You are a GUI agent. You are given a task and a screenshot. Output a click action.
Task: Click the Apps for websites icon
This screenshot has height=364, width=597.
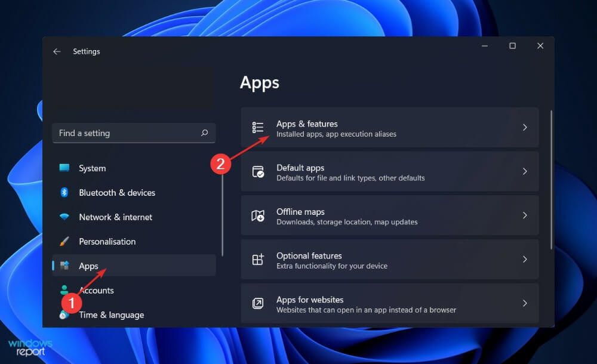[258, 304]
